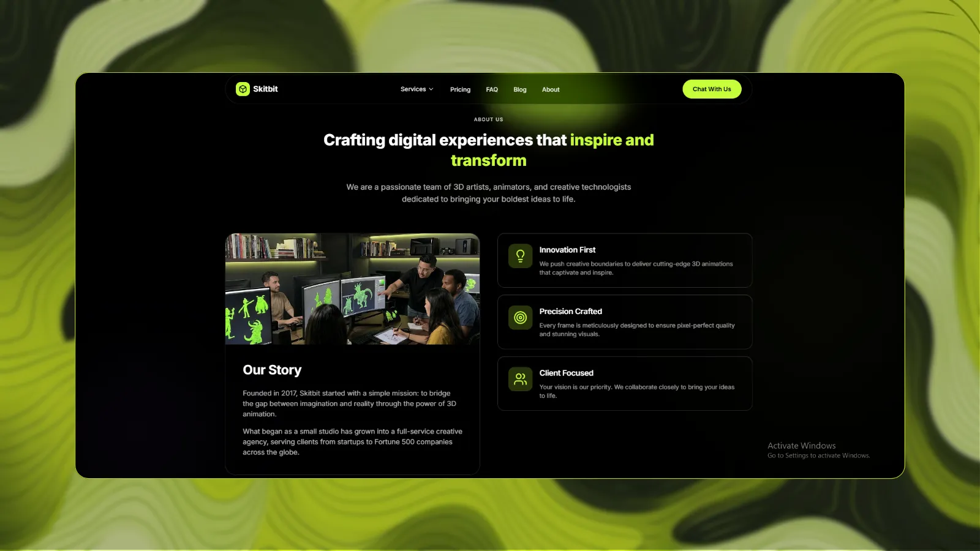This screenshot has width=980, height=551.
Task: Go to the Pricing page
Action: (x=460, y=90)
